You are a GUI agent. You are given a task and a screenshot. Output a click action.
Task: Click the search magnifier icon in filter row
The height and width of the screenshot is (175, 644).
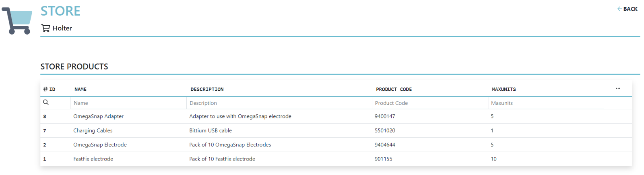pyautogui.click(x=46, y=102)
